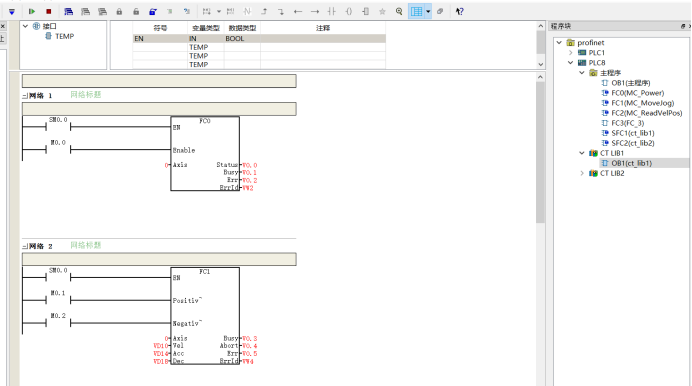
Task: Select the EN row symbol cell
Action: click(x=160, y=38)
